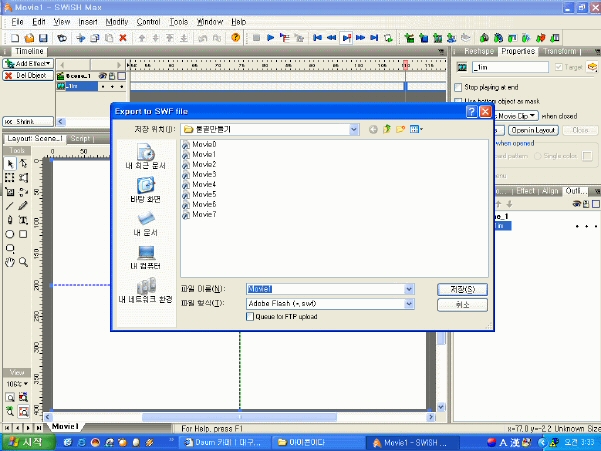601x451 pixels.
Task: Open the Movie Clip dropdown in Properties
Action: [517, 116]
